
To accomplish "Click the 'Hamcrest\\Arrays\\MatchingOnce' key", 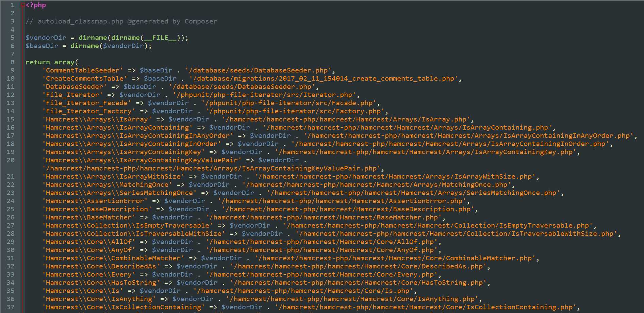I will (107, 185).
